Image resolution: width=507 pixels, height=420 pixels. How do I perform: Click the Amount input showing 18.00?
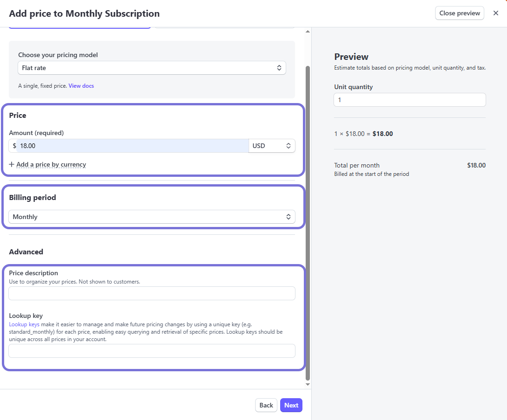point(132,146)
